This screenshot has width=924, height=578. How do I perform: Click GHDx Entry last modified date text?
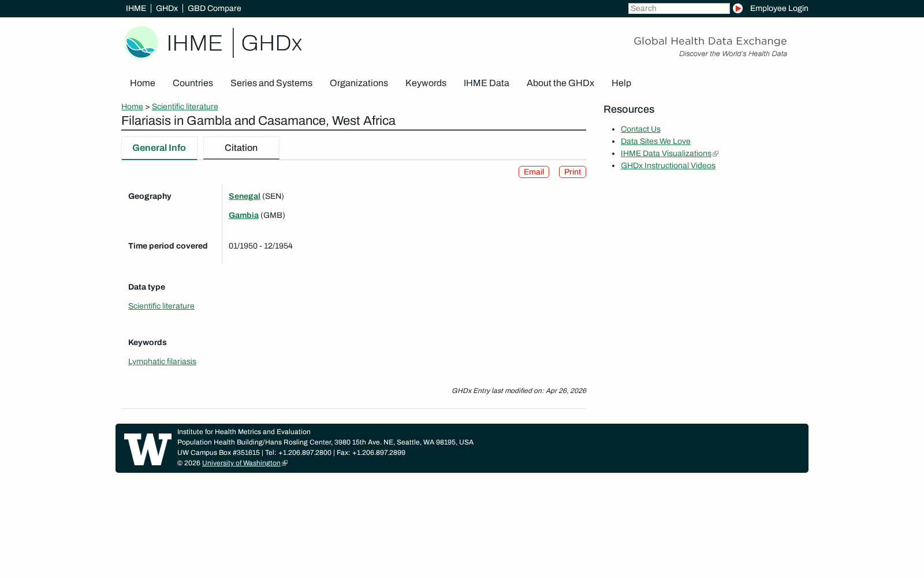click(519, 391)
